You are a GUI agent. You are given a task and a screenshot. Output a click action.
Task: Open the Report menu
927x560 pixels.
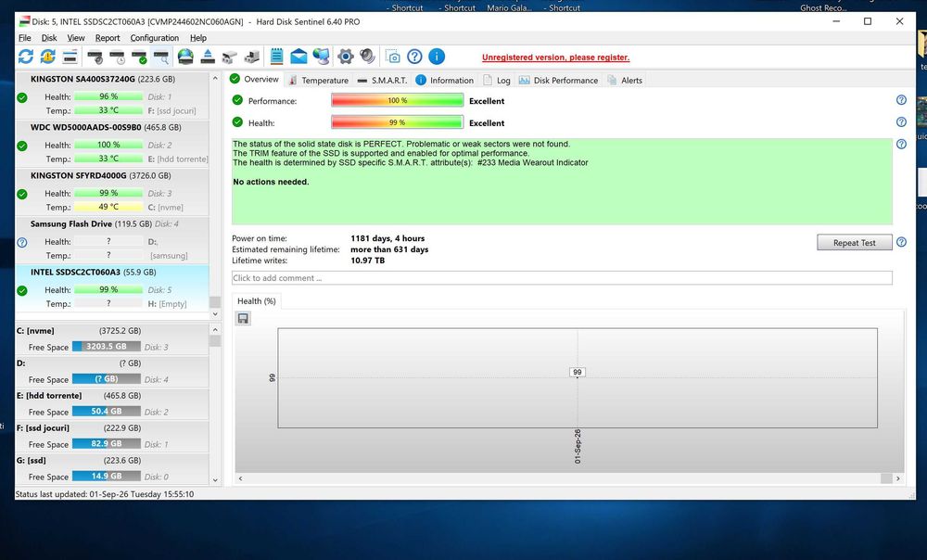click(108, 38)
